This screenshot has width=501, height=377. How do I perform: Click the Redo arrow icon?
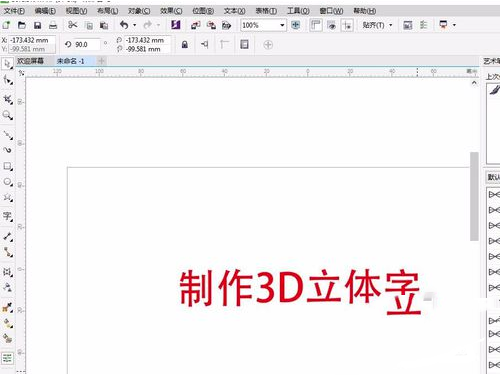click(x=147, y=25)
